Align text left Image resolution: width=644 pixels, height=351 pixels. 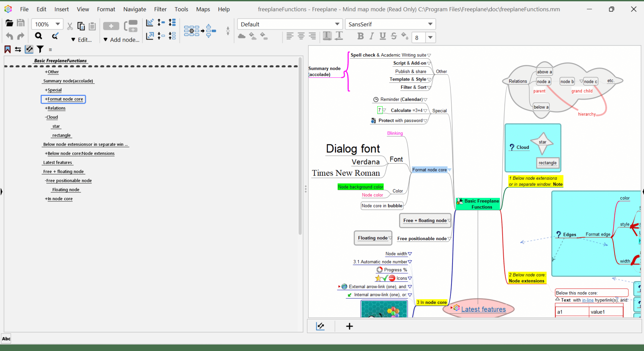[290, 36]
